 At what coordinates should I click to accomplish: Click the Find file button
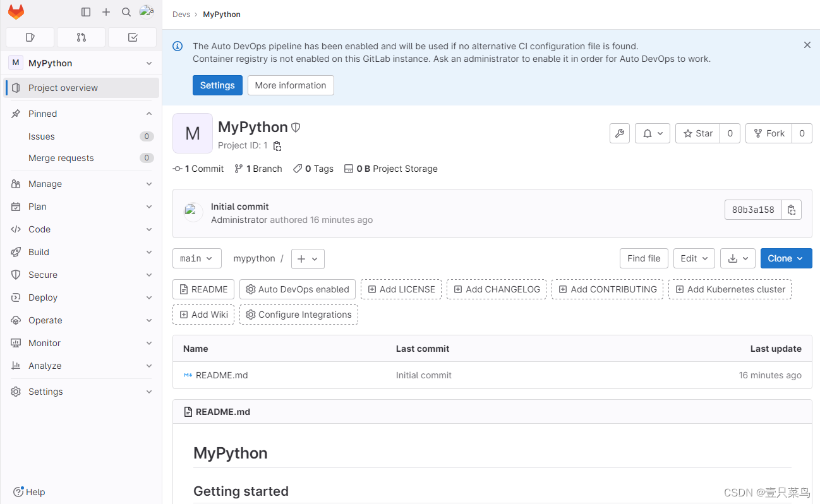(644, 258)
